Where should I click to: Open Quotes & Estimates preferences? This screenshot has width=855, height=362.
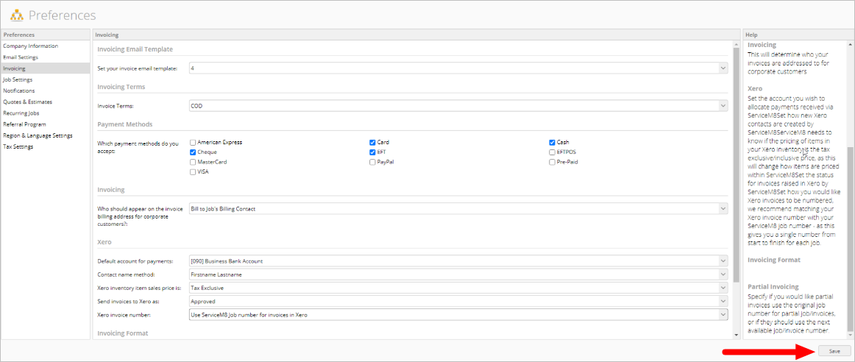[x=45, y=101]
